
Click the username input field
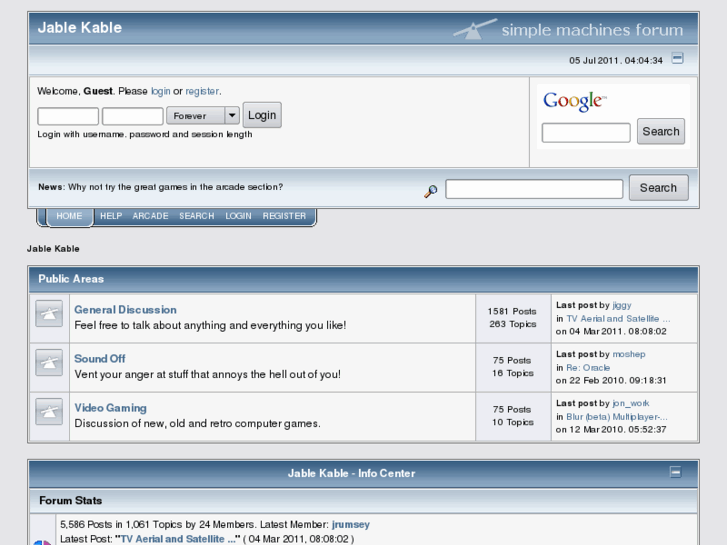[68, 116]
